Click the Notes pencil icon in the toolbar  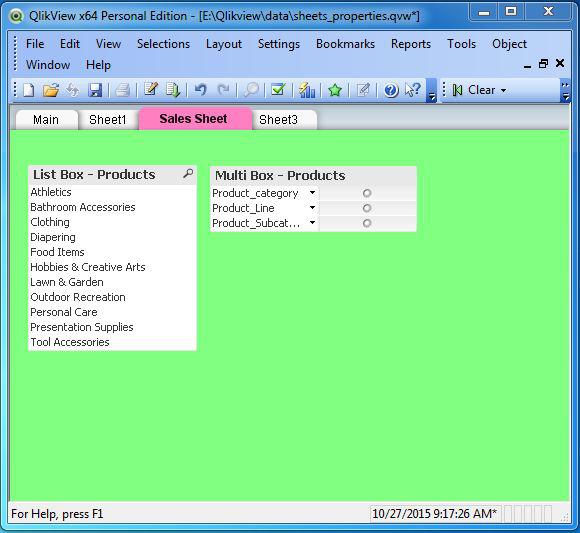click(362, 90)
